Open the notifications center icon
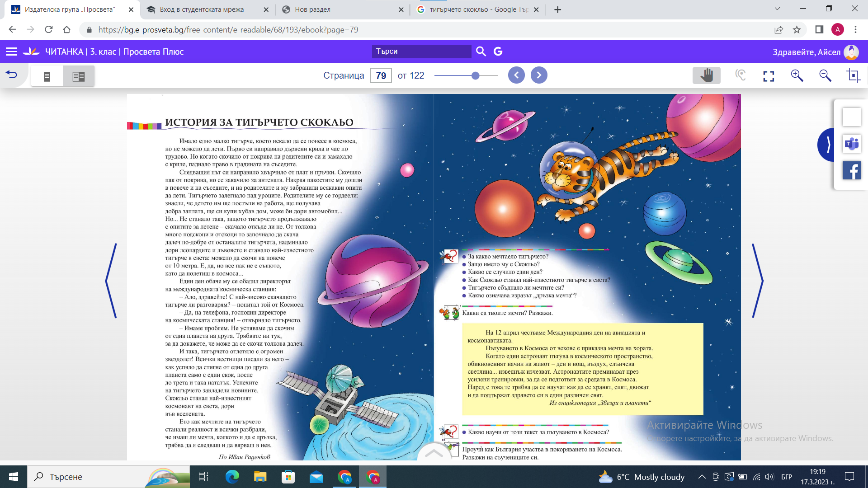Screen dimensions: 868x488 (849, 477)
